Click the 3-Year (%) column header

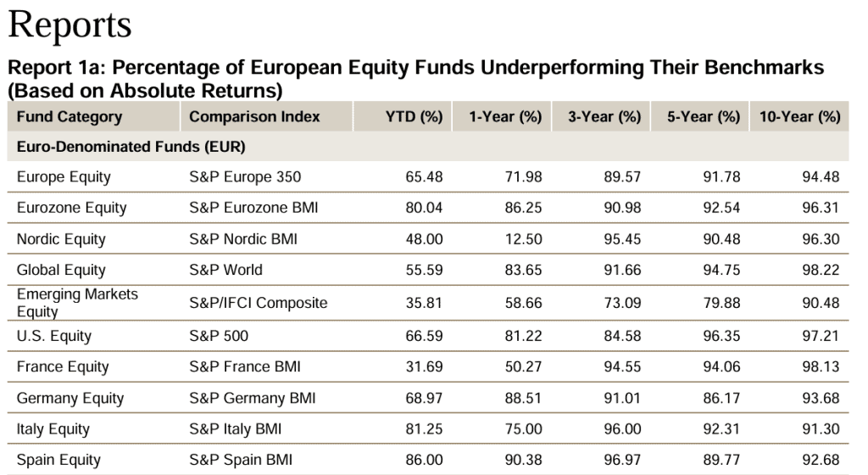click(604, 117)
